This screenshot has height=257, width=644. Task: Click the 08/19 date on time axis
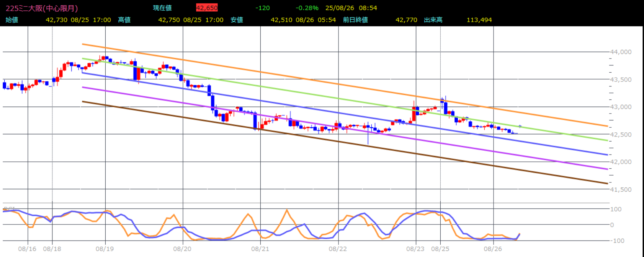click(x=105, y=249)
